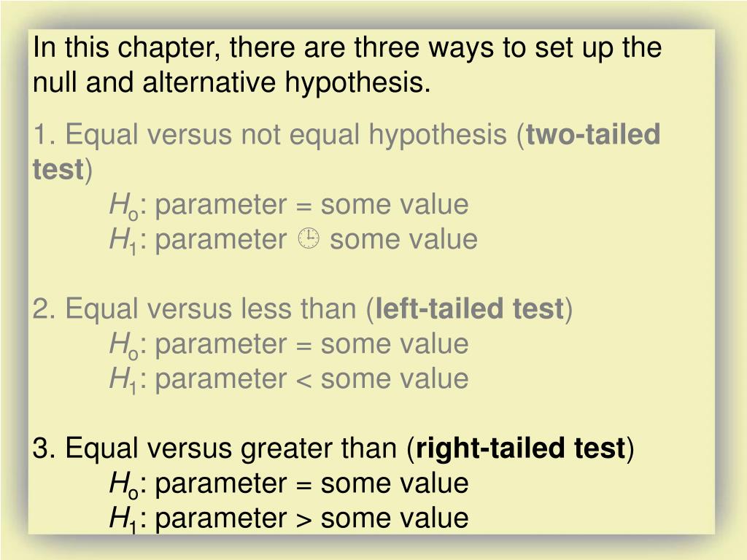Click the less-than sign in item 2
The image size is (747, 560).
click(303, 381)
